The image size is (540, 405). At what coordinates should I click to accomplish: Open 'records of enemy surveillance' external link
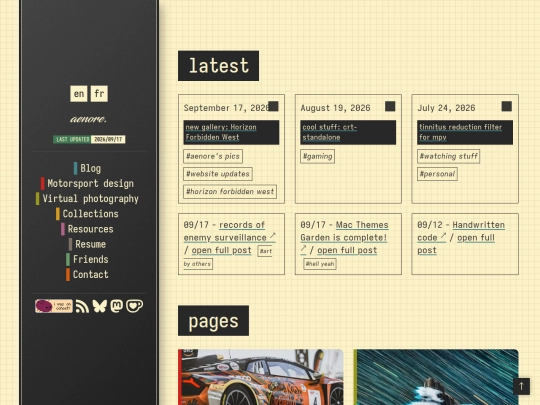[x=229, y=231]
